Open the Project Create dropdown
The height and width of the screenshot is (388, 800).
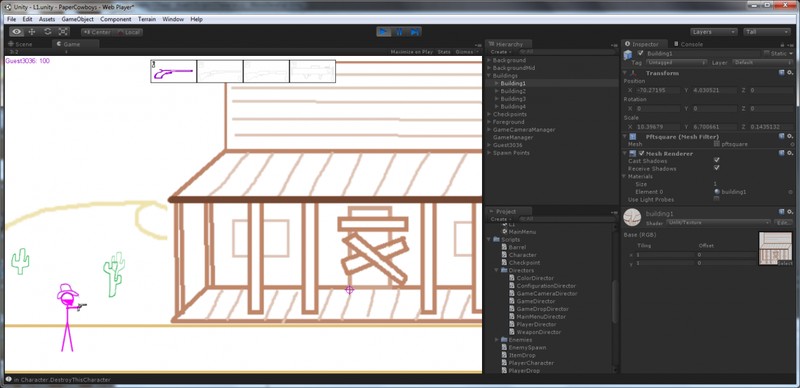point(500,219)
